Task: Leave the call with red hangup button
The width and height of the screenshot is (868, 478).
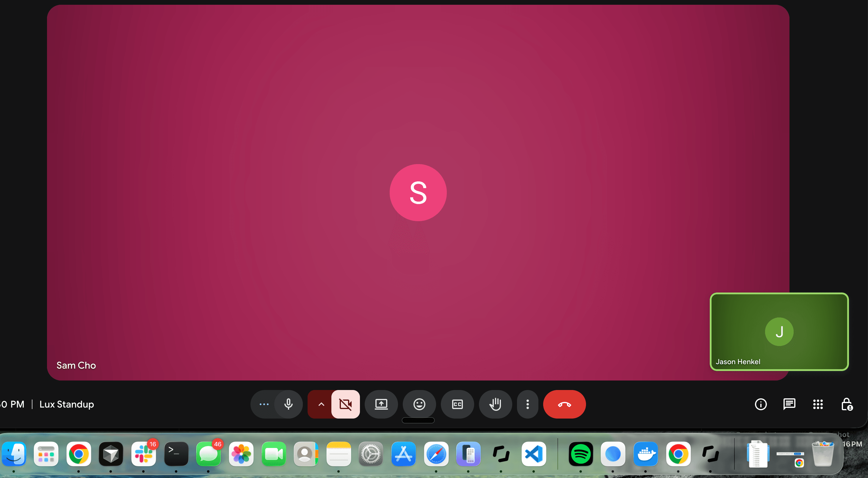Action: pos(564,404)
